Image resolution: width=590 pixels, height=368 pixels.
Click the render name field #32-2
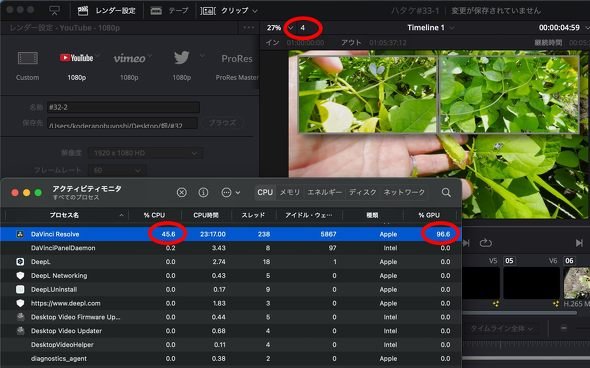click(123, 107)
